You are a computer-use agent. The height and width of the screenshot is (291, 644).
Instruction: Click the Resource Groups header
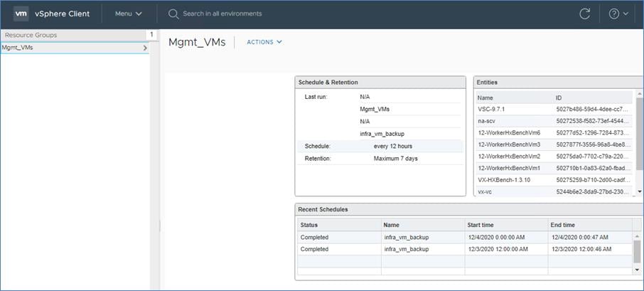(x=73, y=35)
